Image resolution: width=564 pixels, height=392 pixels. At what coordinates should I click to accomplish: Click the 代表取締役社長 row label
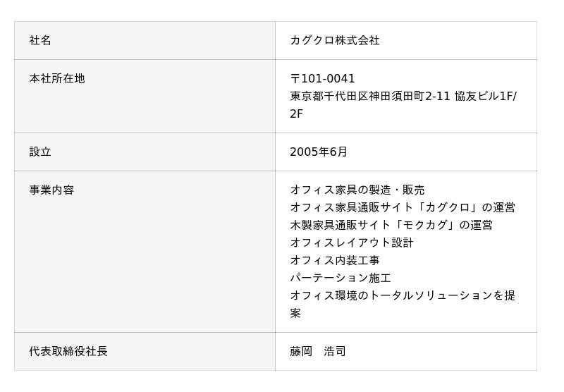pos(68,352)
